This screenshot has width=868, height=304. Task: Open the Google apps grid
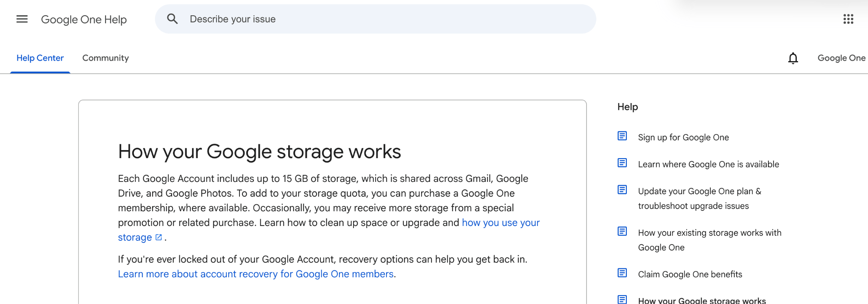point(848,19)
